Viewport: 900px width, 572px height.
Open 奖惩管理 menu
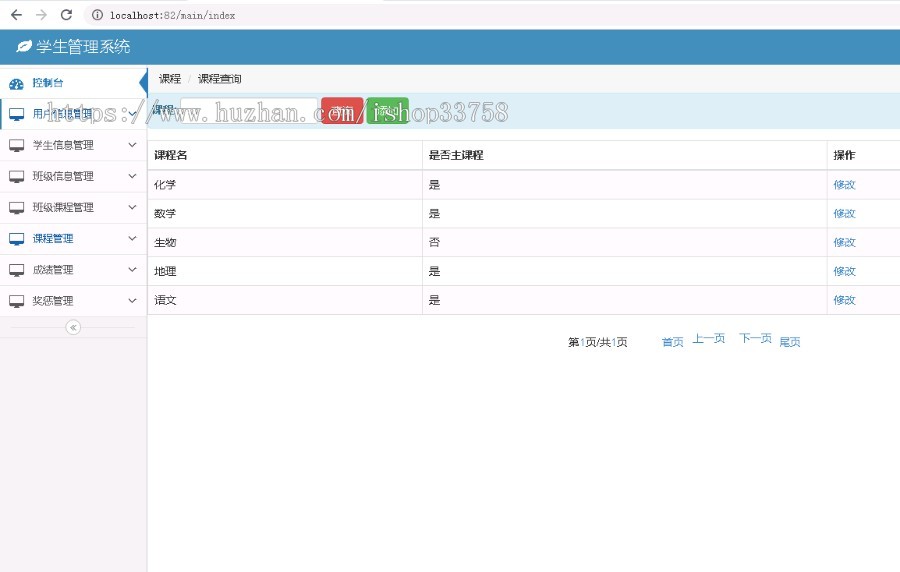click(73, 301)
